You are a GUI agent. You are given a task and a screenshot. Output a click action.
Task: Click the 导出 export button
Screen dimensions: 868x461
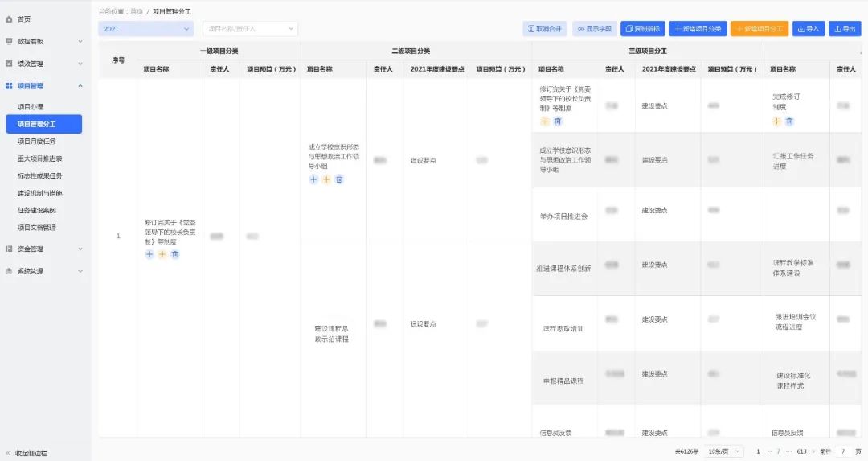click(x=844, y=29)
